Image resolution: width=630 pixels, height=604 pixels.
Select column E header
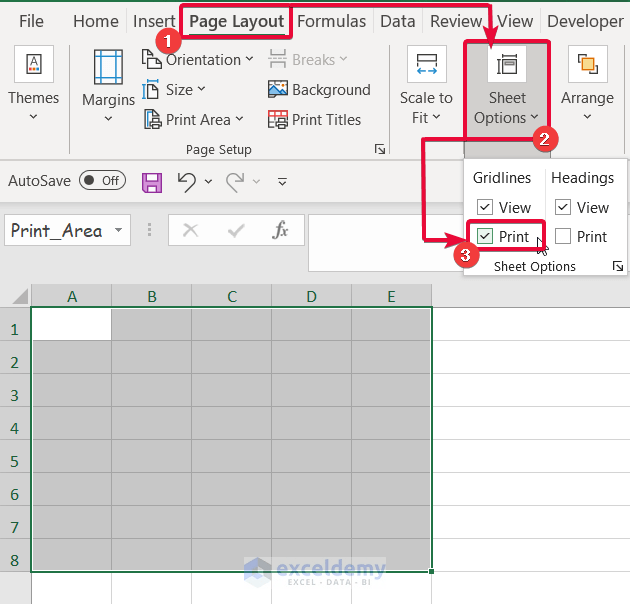pos(392,296)
